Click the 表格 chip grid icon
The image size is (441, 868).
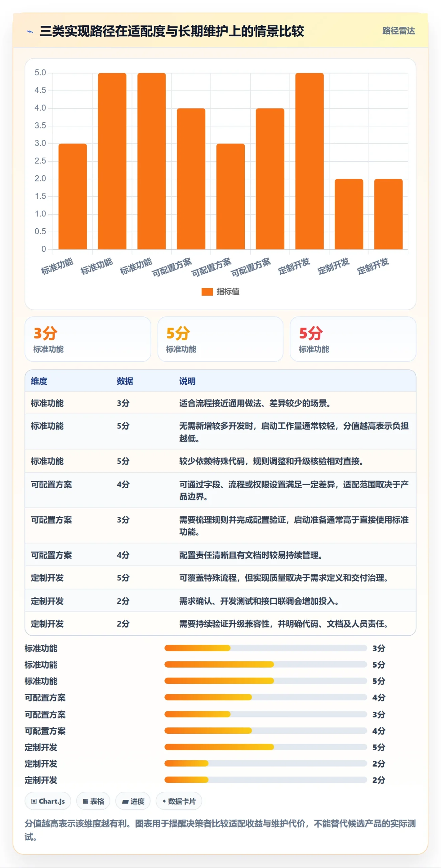(x=85, y=801)
